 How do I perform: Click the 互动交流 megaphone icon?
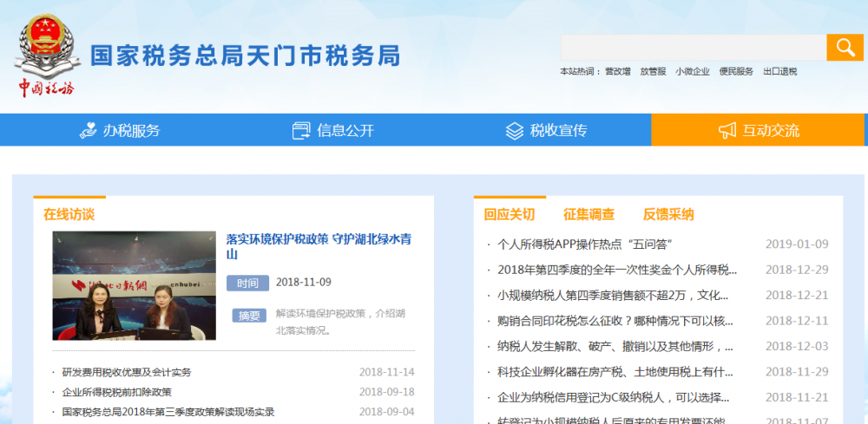tap(727, 131)
